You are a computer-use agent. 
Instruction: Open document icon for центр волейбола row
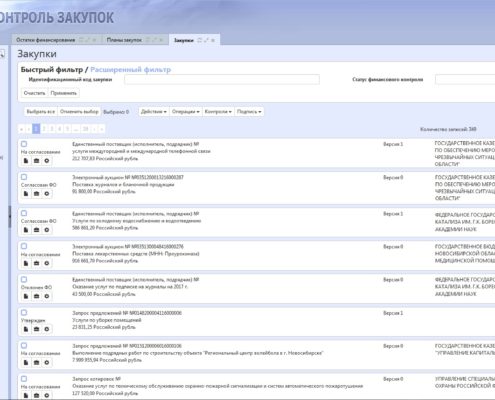(26, 362)
